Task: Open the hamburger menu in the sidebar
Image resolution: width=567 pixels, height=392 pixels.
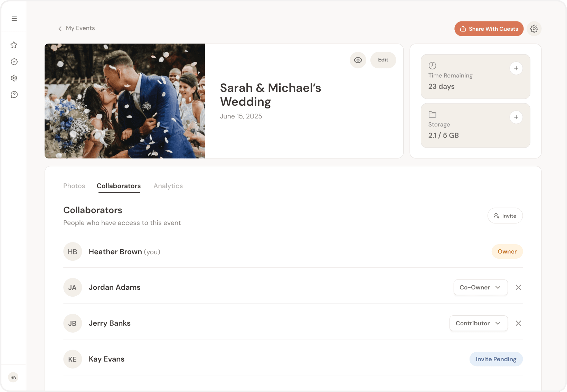Action: pos(14,19)
